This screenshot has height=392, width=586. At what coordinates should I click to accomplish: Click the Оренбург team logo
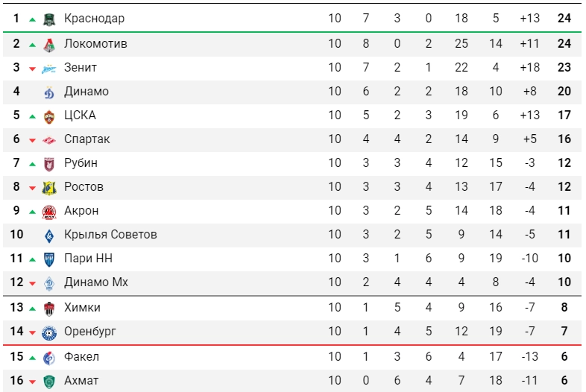pyautogui.click(x=49, y=332)
